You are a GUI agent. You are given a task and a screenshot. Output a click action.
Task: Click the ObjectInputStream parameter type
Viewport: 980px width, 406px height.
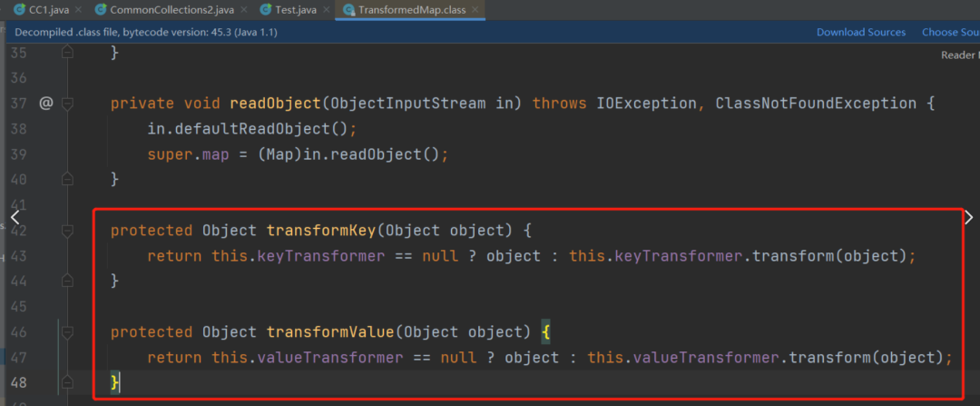pos(407,104)
